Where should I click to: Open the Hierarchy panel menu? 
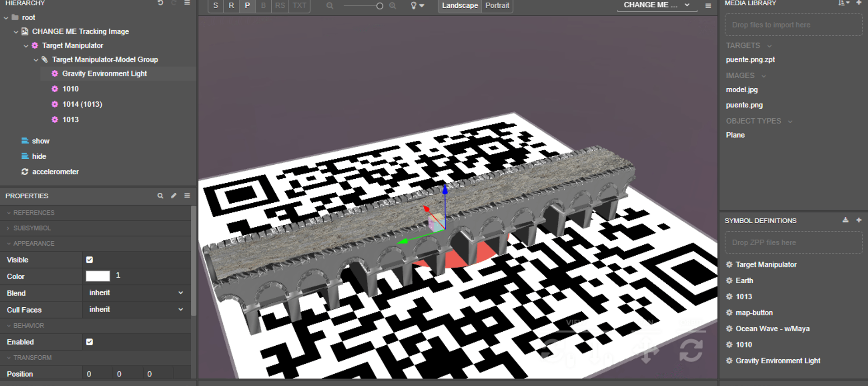pyautogui.click(x=187, y=3)
